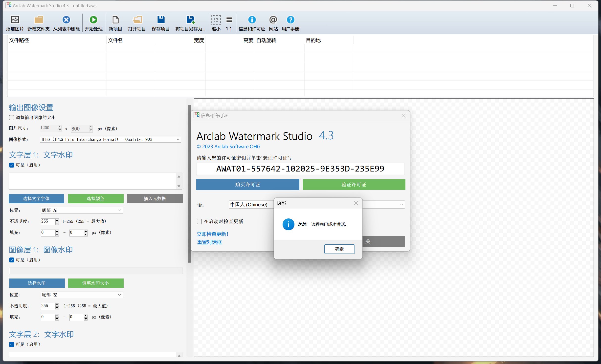Image resolution: width=601 pixels, height=364 pixels.
Task: Click the 文件名 column header
Action: [x=131, y=40]
